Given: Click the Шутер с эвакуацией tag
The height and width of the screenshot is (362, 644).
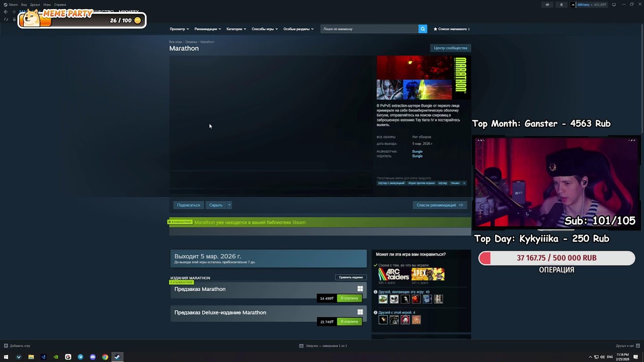Looking at the screenshot, I should coord(391,183).
